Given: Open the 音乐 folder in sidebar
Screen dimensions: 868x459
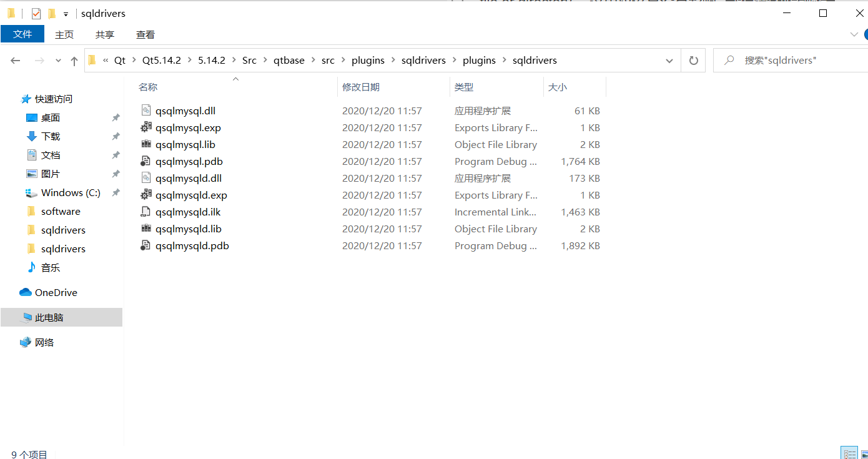Looking at the screenshot, I should (x=49, y=267).
